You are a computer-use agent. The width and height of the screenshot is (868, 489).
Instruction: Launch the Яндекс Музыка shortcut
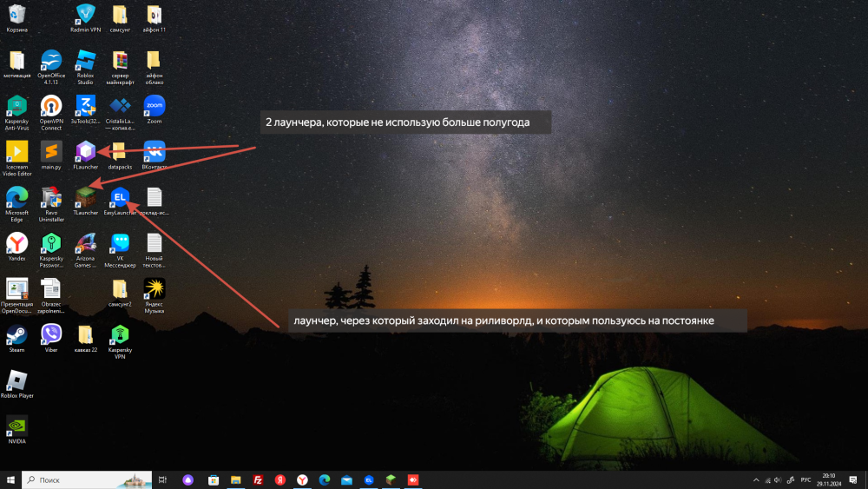(154, 296)
